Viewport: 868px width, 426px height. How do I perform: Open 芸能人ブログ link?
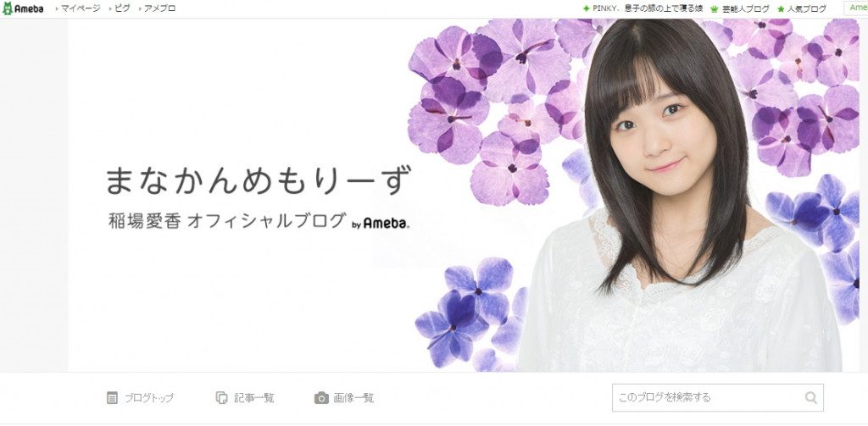pyautogui.click(x=746, y=8)
